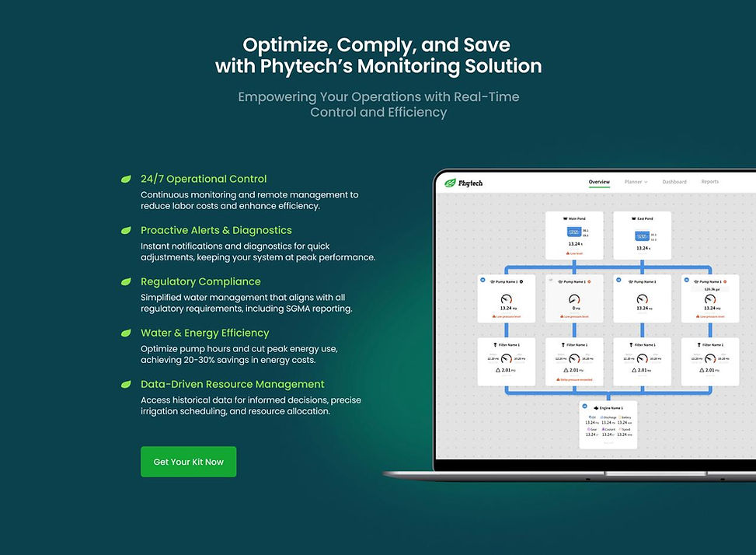Click the Phytech leaf logo in the app header
The image size is (756, 555).
(450, 183)
